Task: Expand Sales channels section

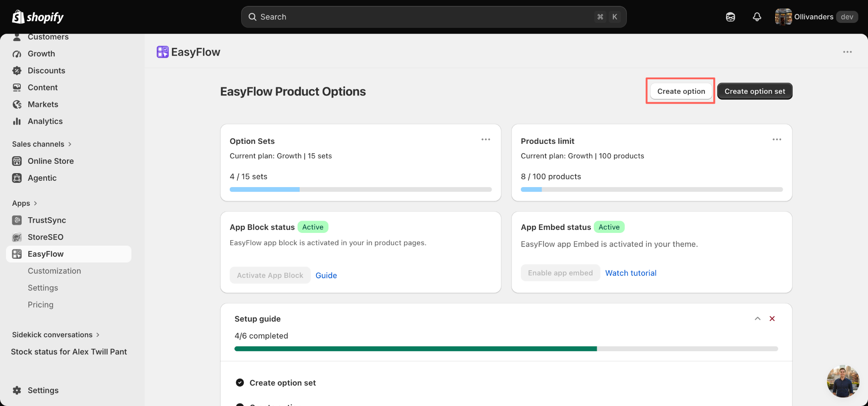Action: [42, 144]
